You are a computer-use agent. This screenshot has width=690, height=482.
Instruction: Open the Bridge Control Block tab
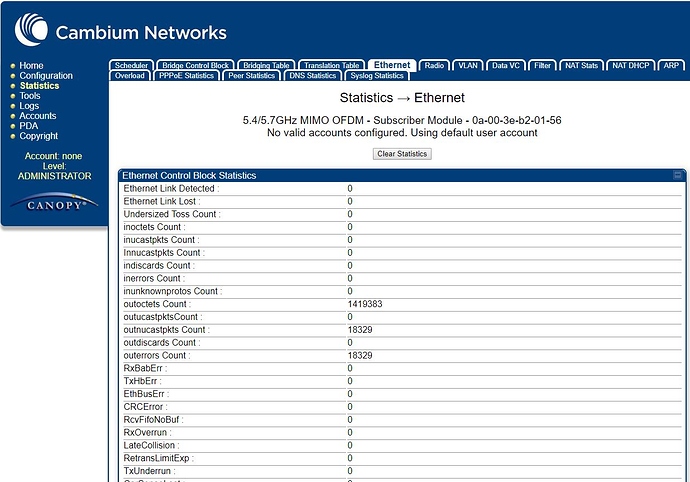click(195, 65)
